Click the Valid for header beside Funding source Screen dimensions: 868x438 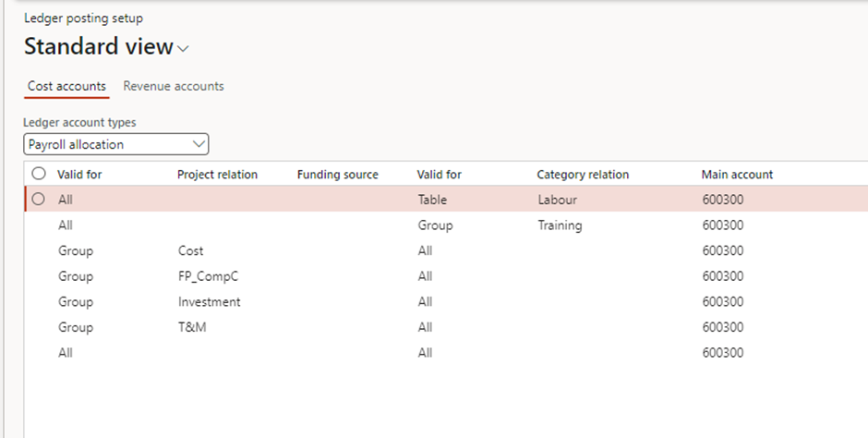click(439, 175)
